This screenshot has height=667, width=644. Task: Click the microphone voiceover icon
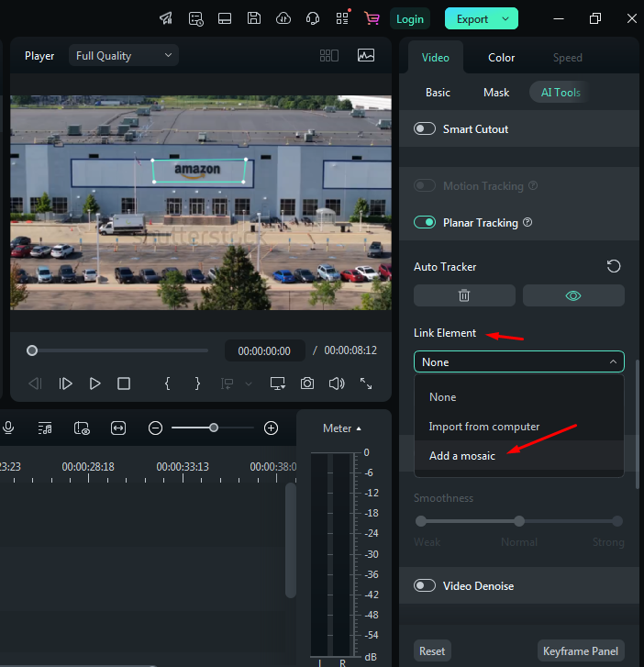[x=8, y=428]
